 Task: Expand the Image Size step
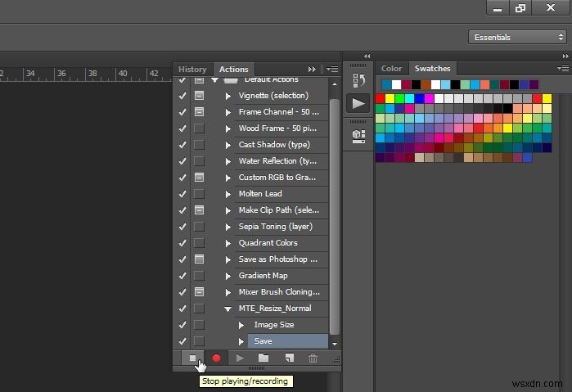tap(241, 325)
